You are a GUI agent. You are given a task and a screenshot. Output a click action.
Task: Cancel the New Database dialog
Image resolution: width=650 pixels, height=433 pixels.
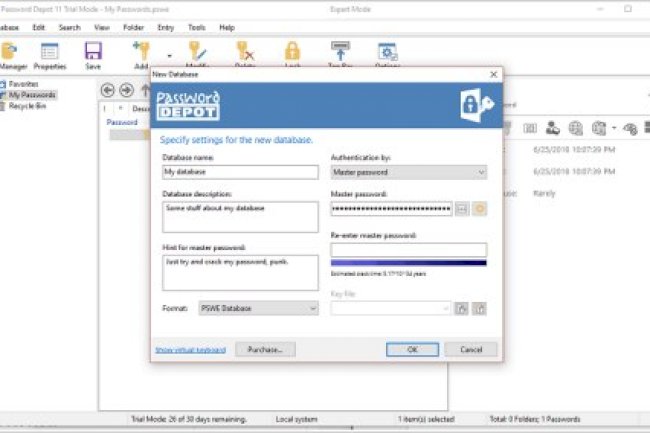471,349
